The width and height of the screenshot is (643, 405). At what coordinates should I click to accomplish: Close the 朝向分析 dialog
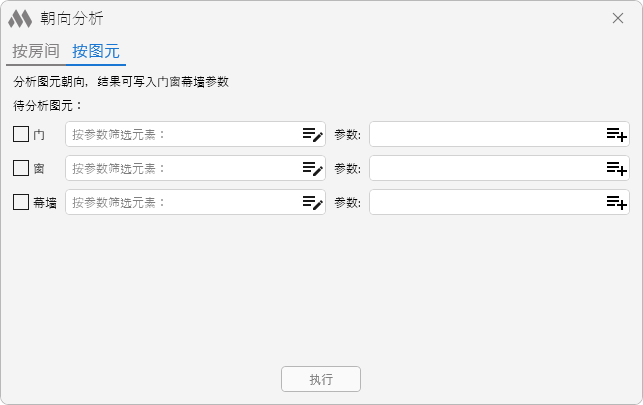(x=618, y=18)
